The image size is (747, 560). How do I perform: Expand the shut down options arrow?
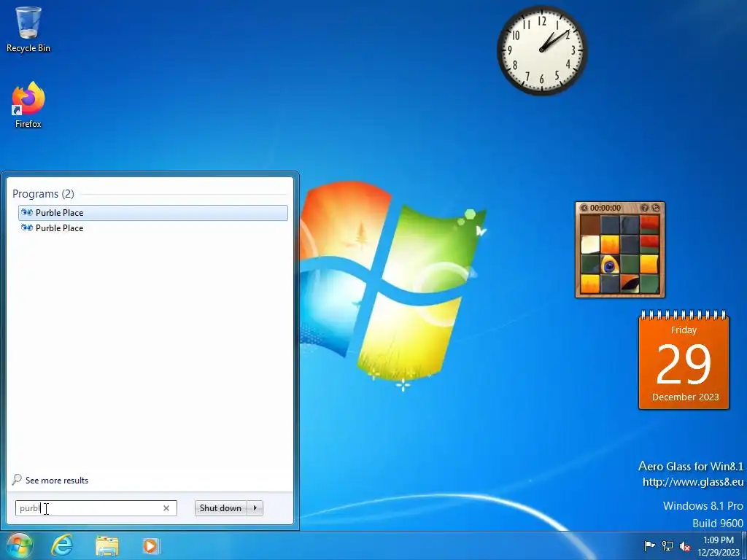click(255, 508)
